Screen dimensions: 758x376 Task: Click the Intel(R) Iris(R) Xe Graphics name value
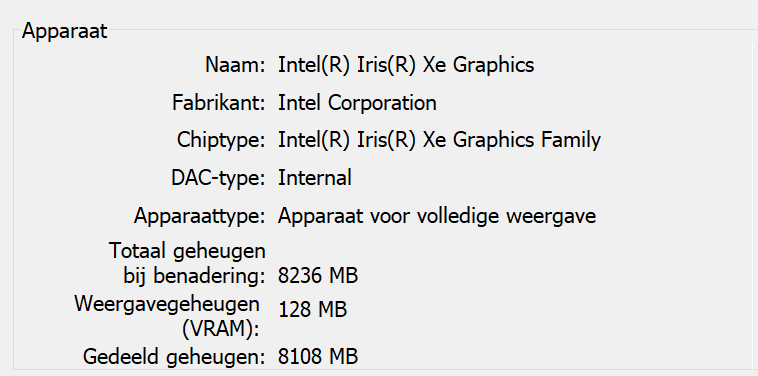pos(406,65)
